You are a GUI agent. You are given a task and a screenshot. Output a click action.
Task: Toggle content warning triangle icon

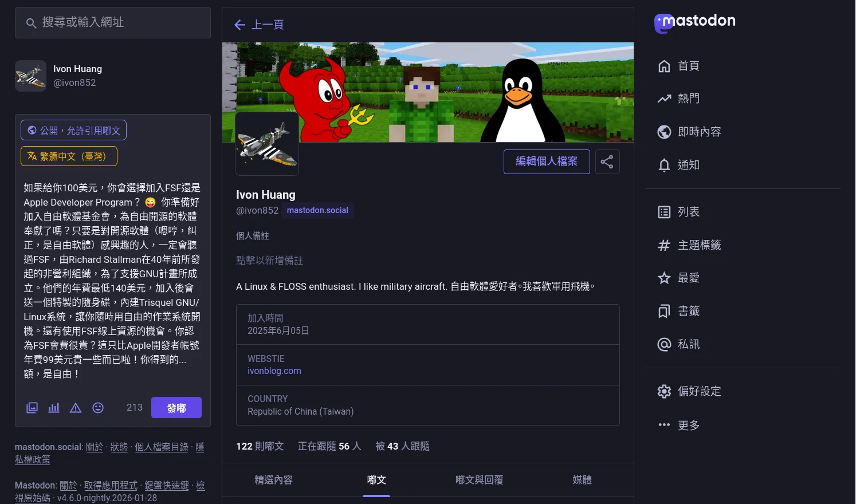pyautogui.click(x=76, y=408)
